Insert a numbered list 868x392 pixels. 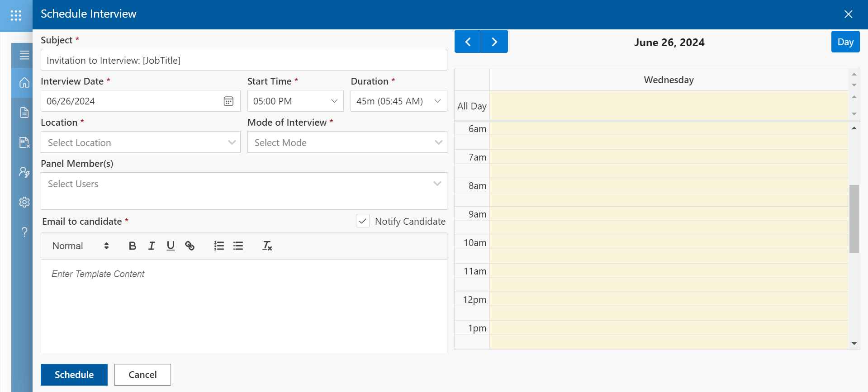point(219,246)
